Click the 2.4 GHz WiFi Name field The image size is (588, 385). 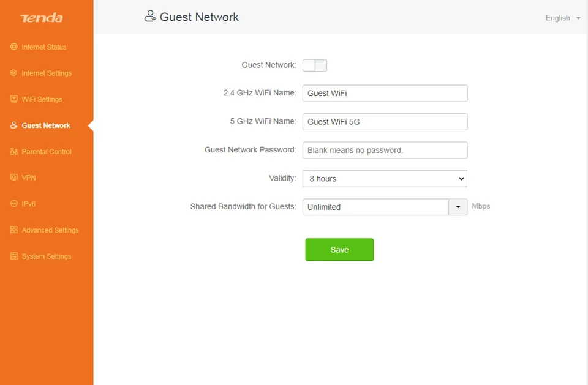(385, 94)
